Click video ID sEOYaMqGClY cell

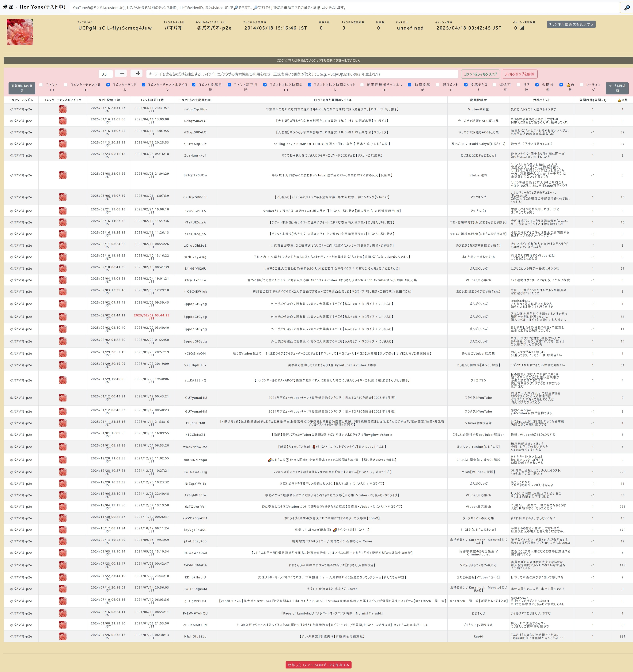[195, 144]
